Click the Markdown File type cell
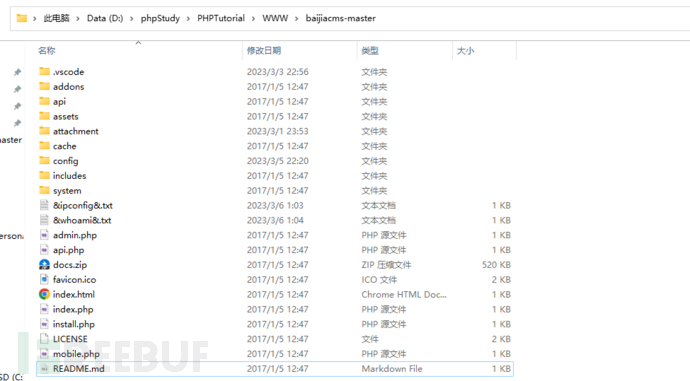Image resolution: width=690 pixels, height=381 pixels. [x=392, y=369]
